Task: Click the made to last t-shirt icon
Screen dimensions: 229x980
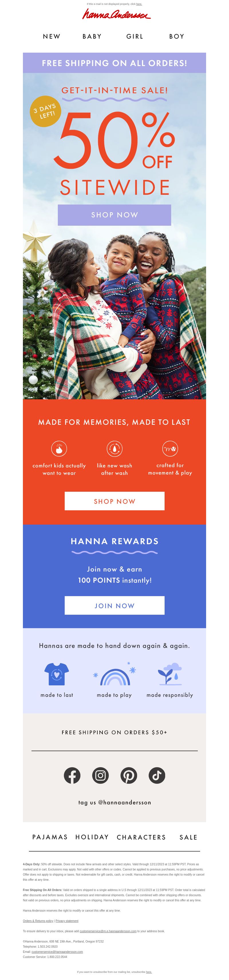Action: tap(57, 674)
